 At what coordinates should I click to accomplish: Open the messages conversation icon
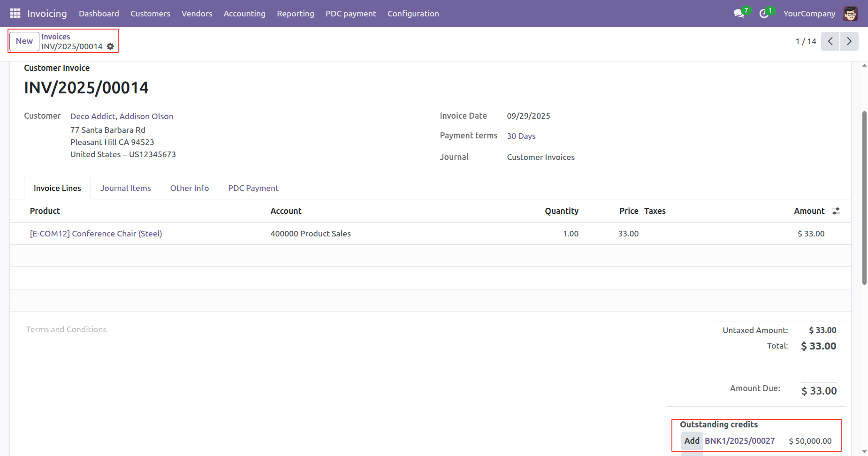739,14
